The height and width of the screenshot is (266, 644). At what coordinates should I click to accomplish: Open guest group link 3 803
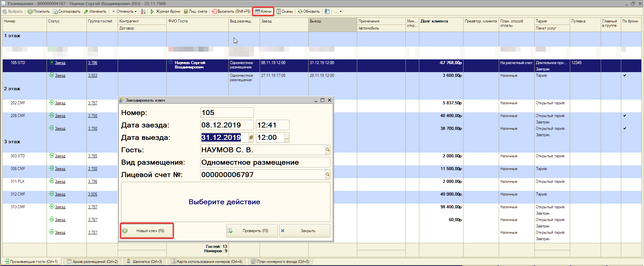[93, 75]
